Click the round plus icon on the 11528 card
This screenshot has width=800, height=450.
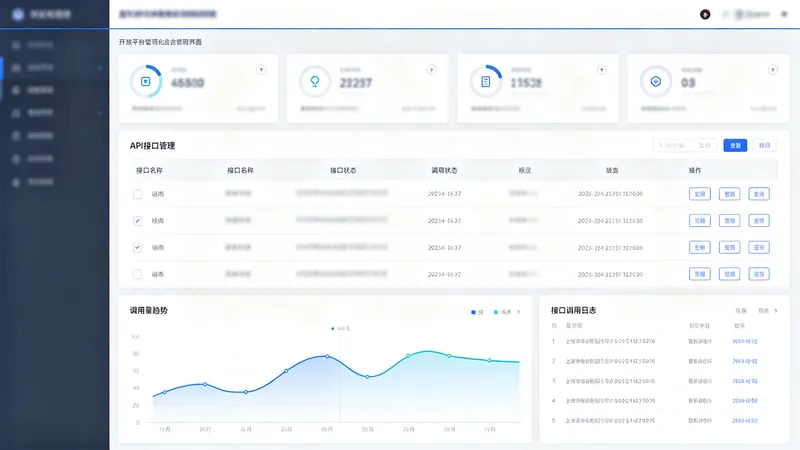tap(602, 69)
